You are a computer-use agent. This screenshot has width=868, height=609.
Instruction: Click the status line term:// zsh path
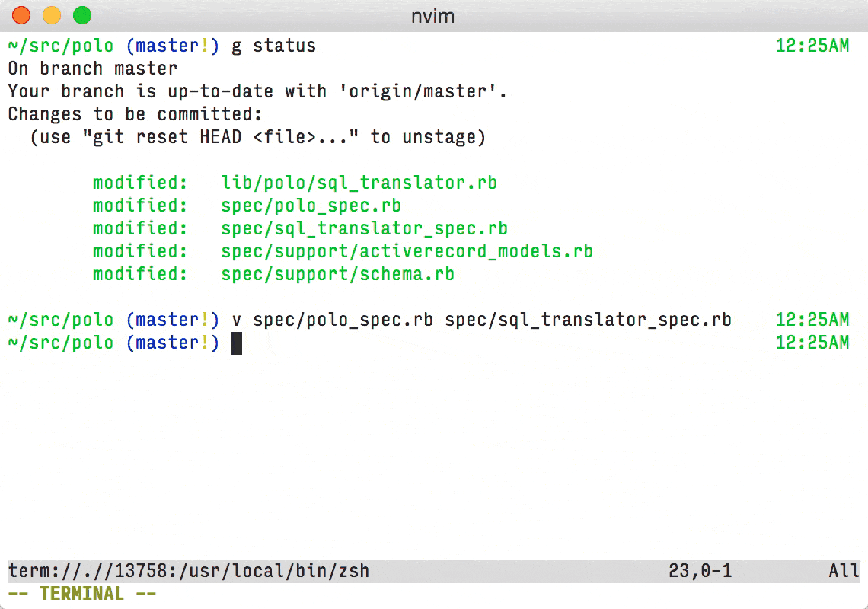(189, 571)
